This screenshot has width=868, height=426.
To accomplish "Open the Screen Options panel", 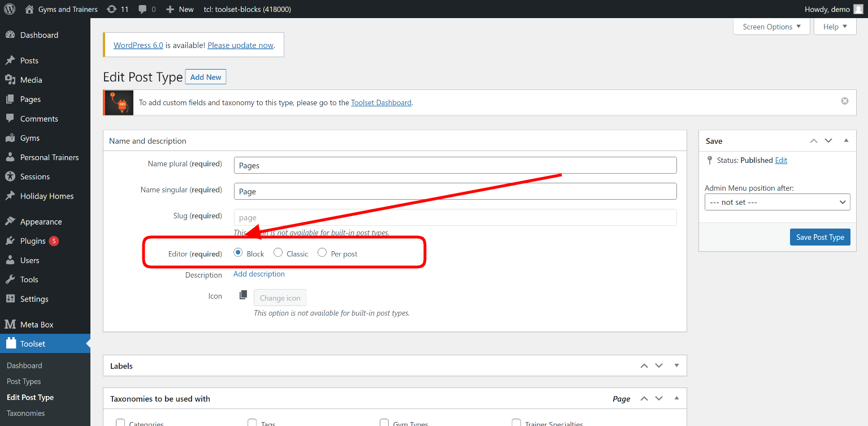I will coord(772,27).
